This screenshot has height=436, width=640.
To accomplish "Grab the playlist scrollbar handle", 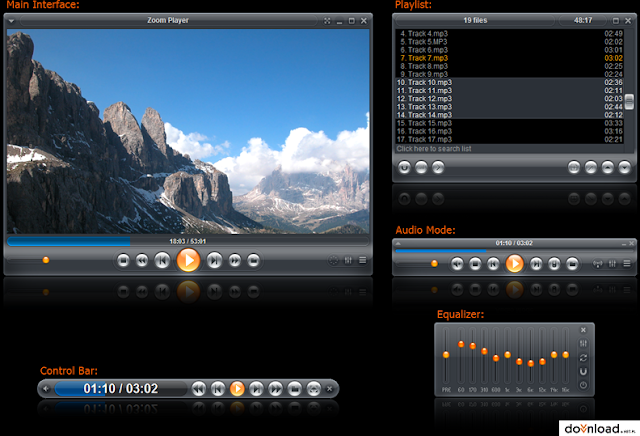I will [x=629, y=101].
